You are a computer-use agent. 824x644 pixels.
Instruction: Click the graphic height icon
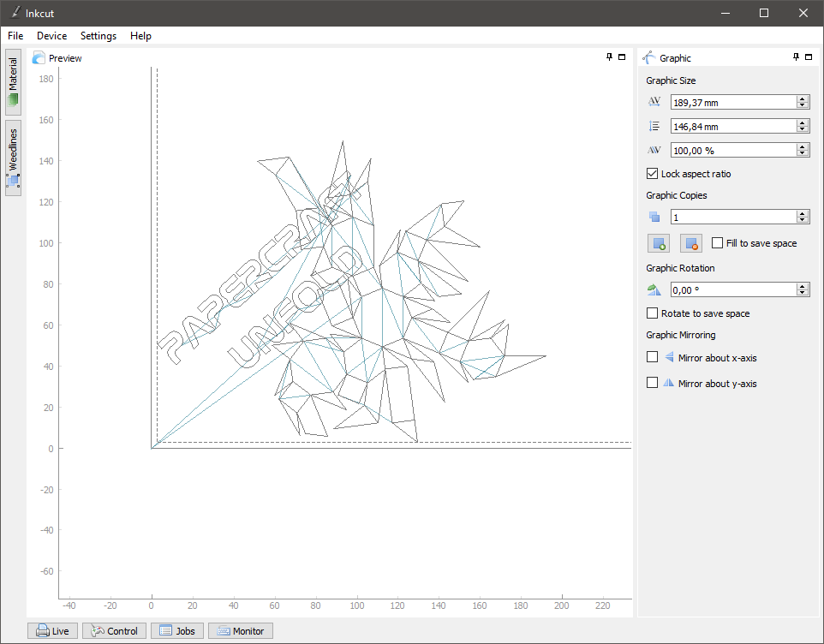pos(654,126)
